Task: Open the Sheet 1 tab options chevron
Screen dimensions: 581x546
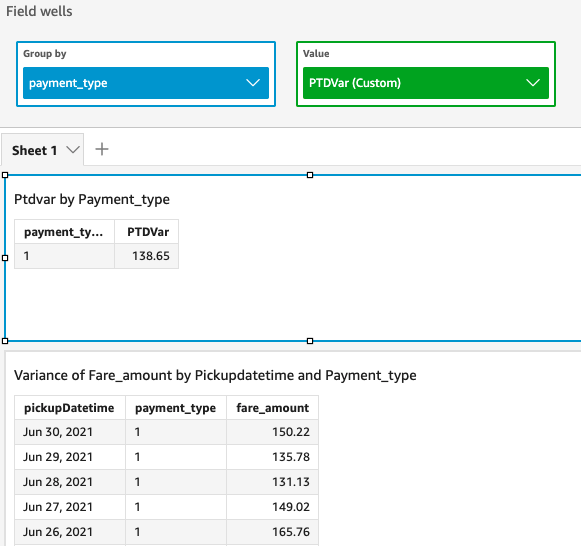Action: [73, 150]
